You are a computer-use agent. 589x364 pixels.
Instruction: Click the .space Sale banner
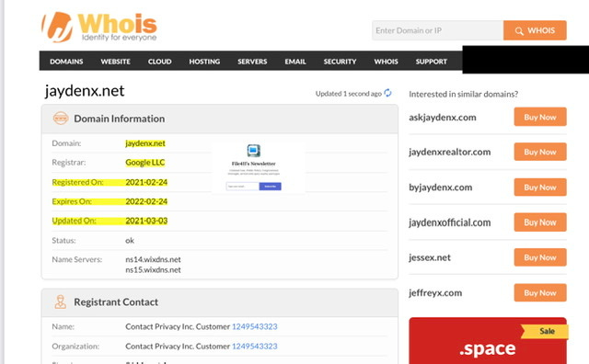pos(488,341)
